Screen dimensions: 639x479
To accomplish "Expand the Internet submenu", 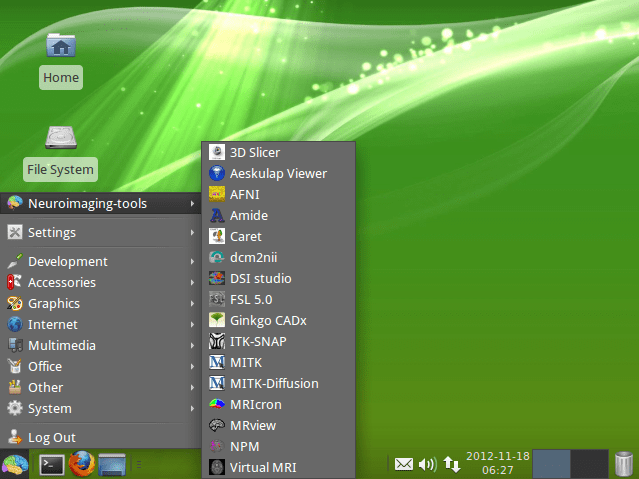I will point(101,324).
